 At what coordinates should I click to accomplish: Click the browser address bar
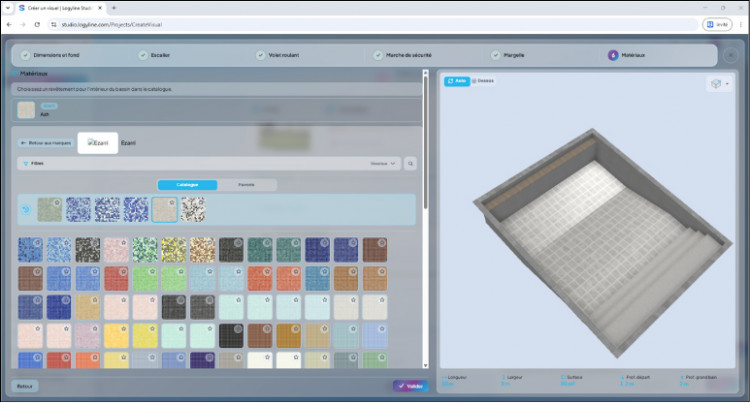click(x=373, y=24)
